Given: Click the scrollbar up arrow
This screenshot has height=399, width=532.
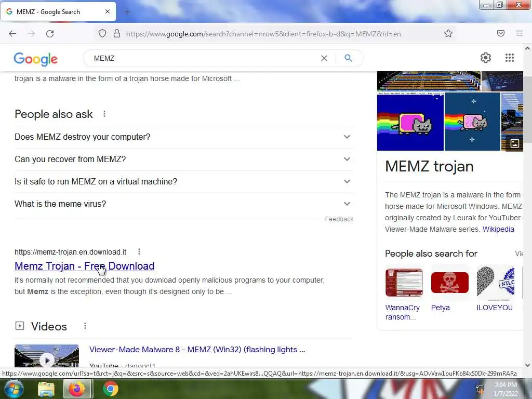Looking at the screenshot, I should (x=527, y=48).
